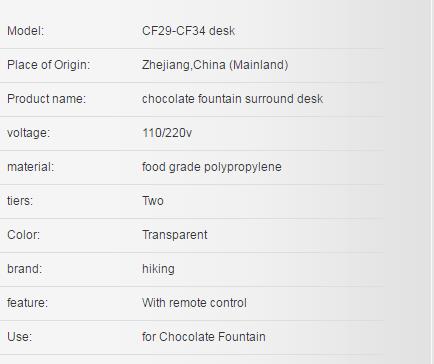Click the Model label

tap(26, 31)
